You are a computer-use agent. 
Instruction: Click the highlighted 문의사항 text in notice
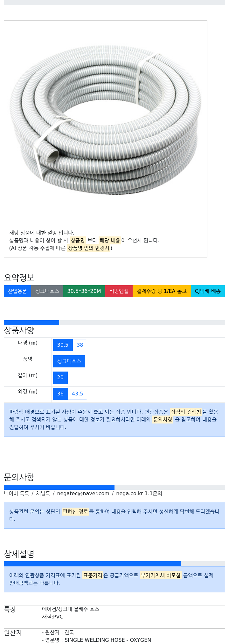(x=163, y=420)
